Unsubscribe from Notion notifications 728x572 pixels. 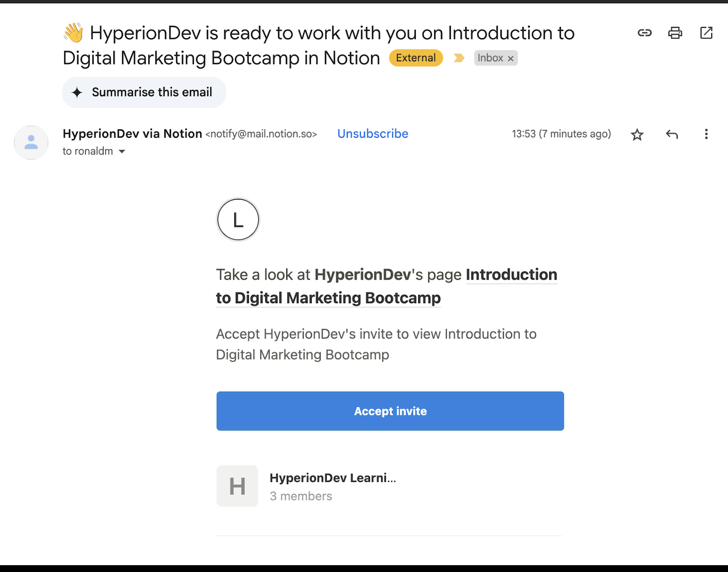point(372,134)
